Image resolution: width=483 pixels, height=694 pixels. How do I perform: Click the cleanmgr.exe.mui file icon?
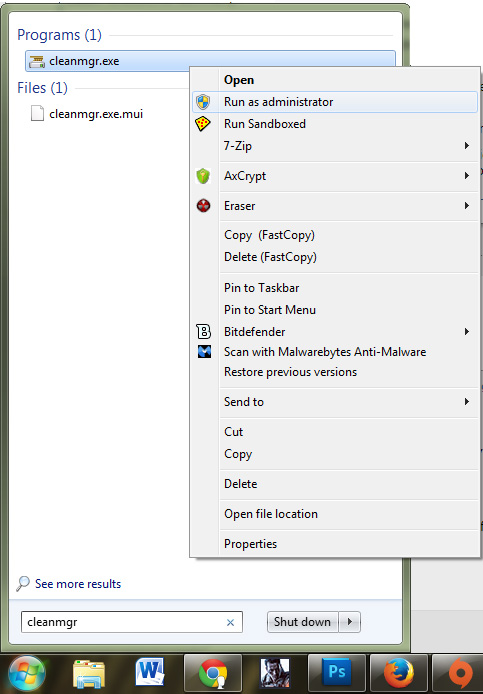pyautogui.click(x=37, y=113)
